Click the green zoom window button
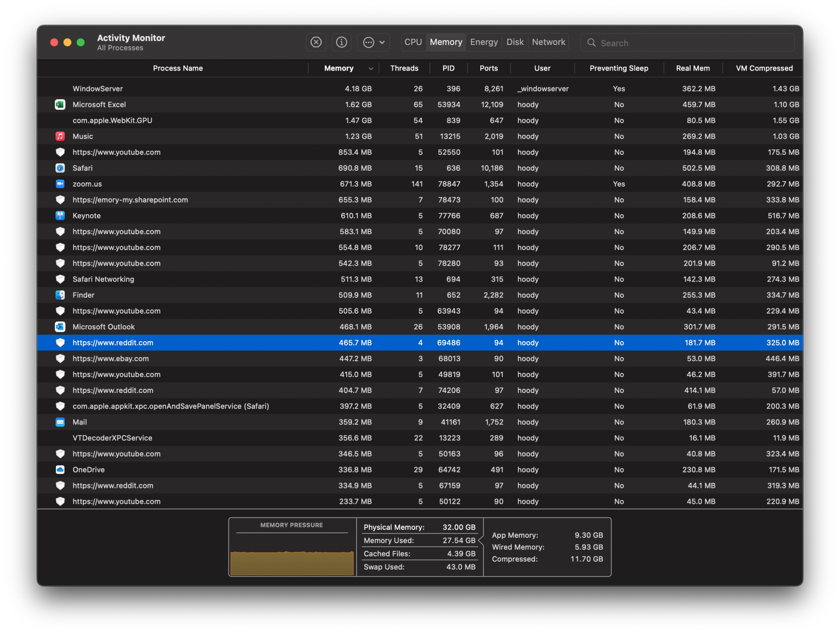The height and width of the screenshot is (635, 840). coord(81,42)
